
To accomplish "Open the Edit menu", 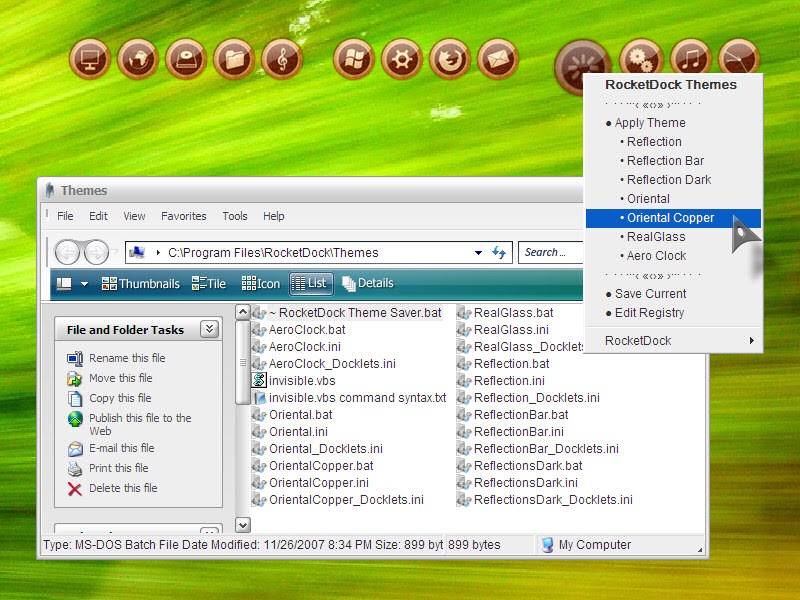I will pyautogui.click(x=98, y=216).
